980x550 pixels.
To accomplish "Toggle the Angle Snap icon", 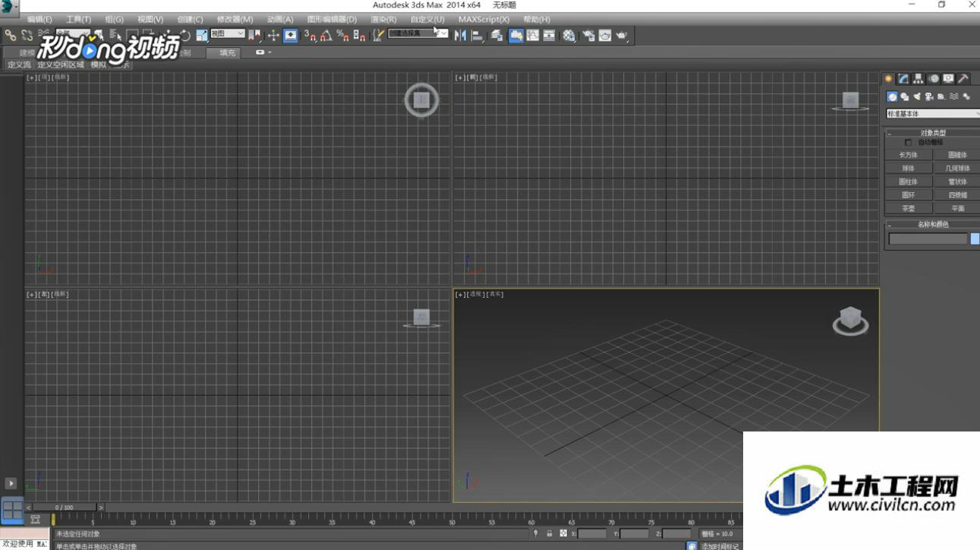I will [x=326, y=35].
